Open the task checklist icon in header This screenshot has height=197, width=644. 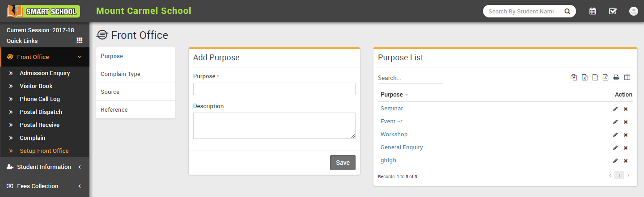(613, 11)
